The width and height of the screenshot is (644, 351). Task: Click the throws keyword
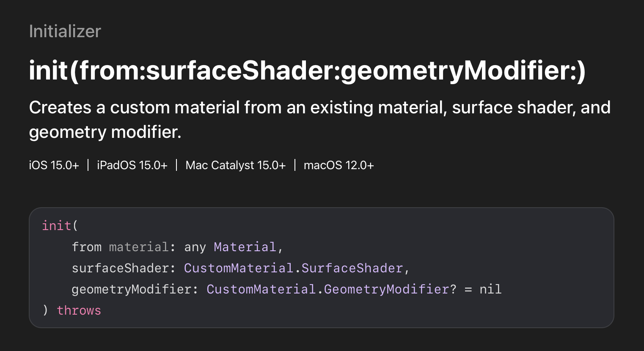click(79, 310)
